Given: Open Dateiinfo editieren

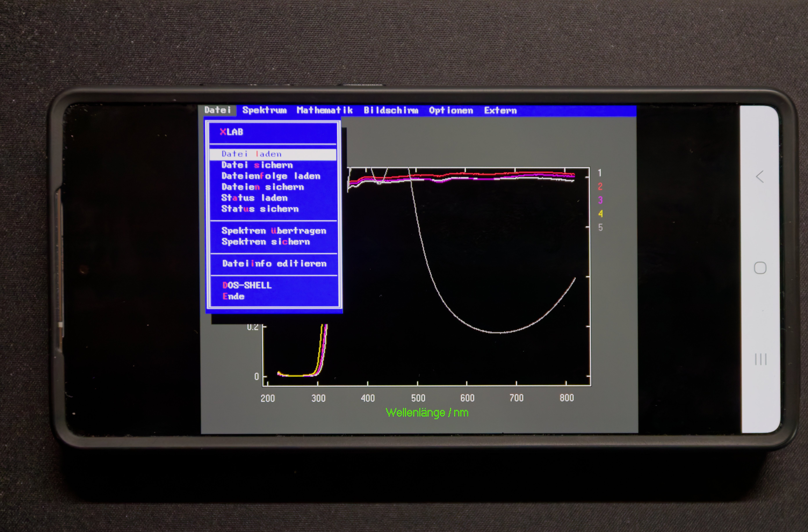Looking at the screenshot, I should (x=274, y=264).
